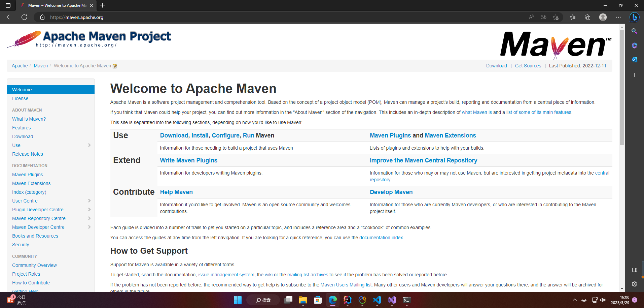The height and width of the screenshot is (308, 644).
Task: Close the Maven browser tab
Action: (x=91, y=5)
